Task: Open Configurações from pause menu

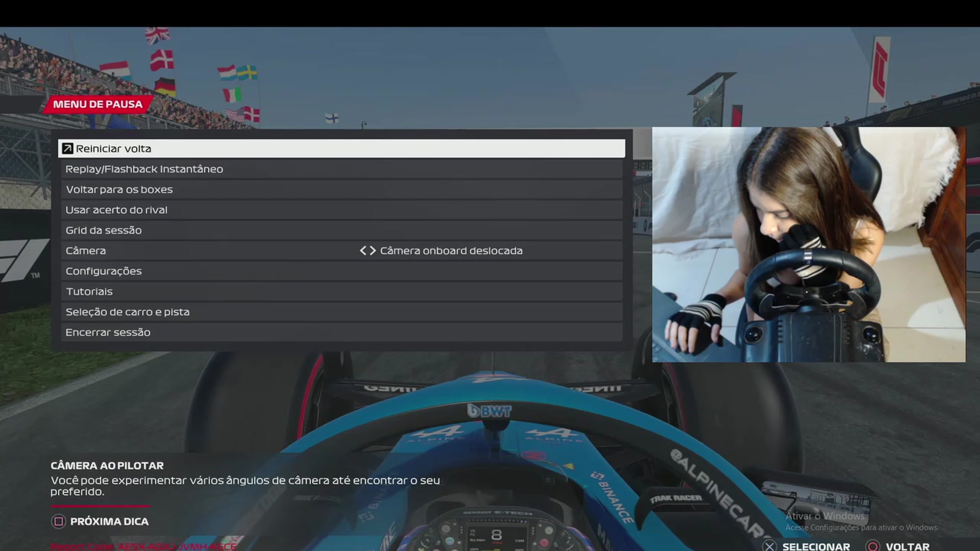Action: pyautogui.click(x=341, y=271)
